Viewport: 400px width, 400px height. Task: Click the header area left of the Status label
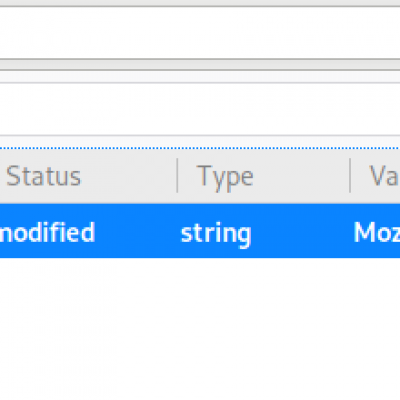[3, 176]
